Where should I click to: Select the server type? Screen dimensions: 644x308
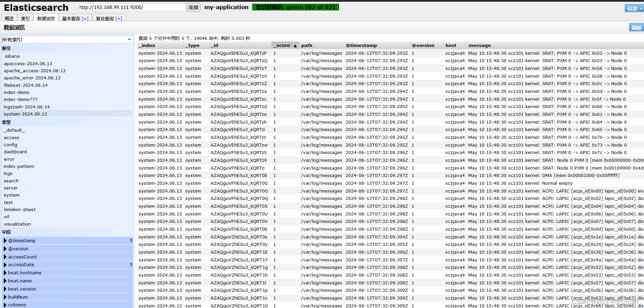point(67,188)
